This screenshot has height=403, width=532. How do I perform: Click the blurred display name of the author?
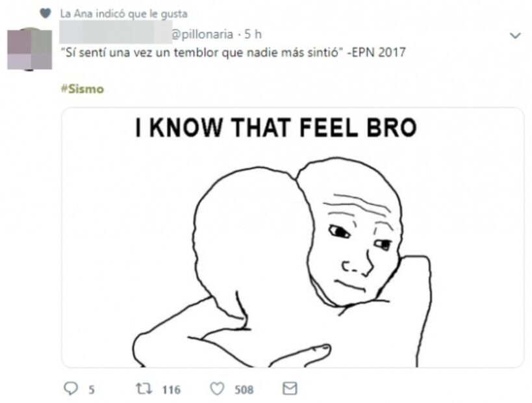pyautogui.click(x=116, y=32)
